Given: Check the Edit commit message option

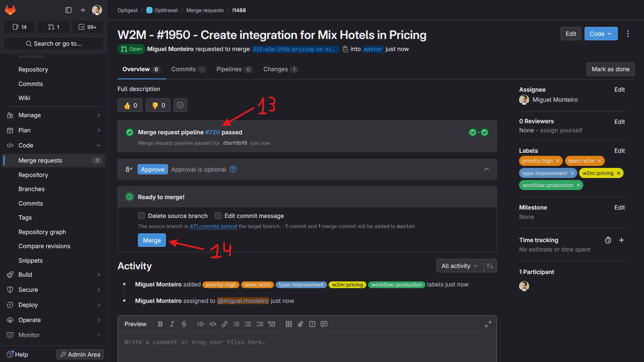Looking at the screenshot, I should [x=218, y=216].
